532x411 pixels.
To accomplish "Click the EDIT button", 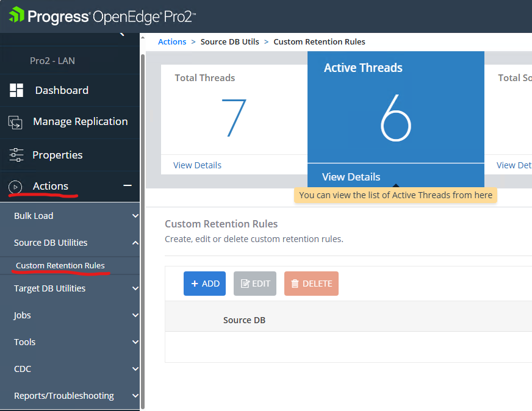I will point(255,284).
